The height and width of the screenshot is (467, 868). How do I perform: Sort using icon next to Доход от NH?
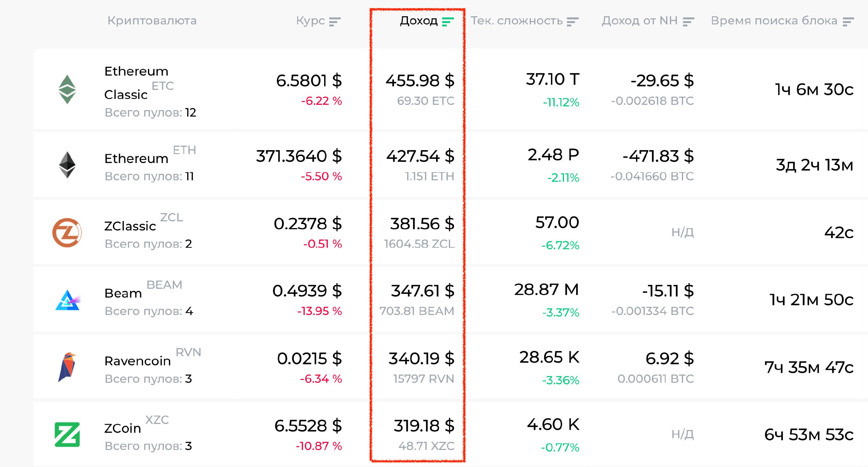click(x=689, y=22)
